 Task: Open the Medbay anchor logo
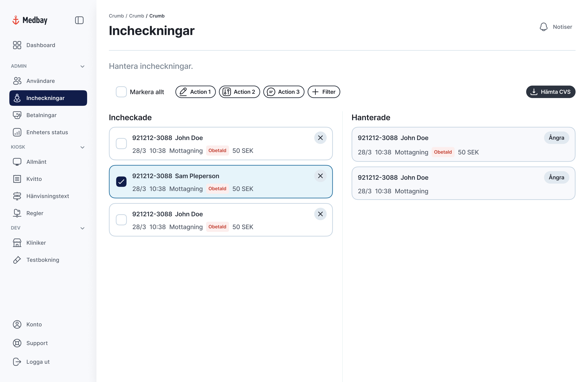coord(16,20)
